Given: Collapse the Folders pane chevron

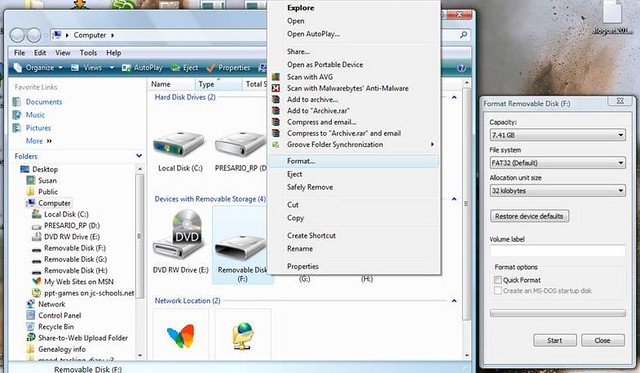Looking at the screenshot, I should tap(139, 156).
